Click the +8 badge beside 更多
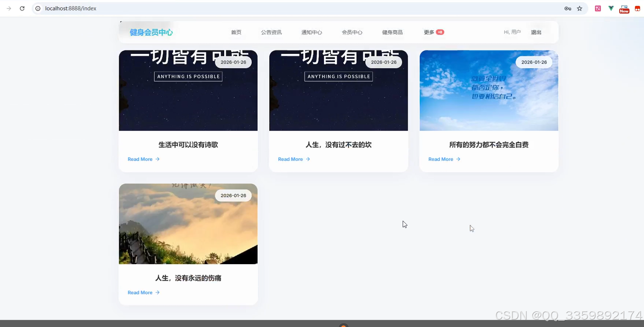This screenshot has height=327, width=644. point(440,32)
